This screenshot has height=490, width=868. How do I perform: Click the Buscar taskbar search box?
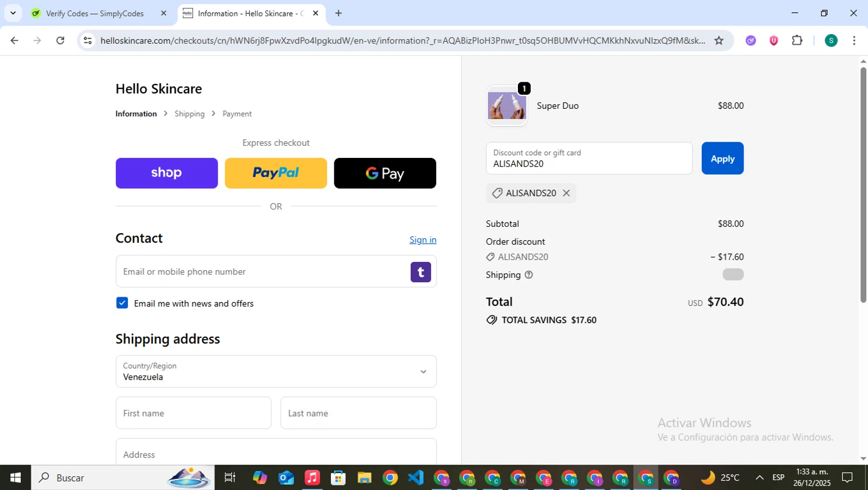pos(123,478)
